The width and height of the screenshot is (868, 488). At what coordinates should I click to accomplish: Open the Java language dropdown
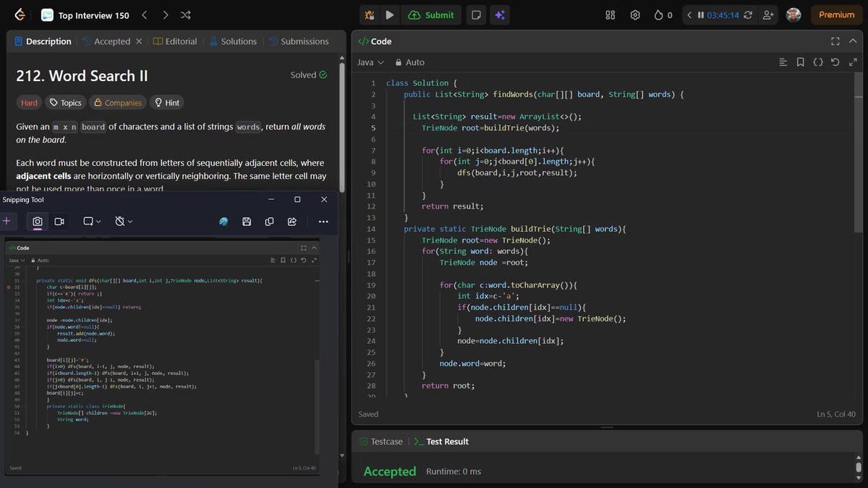(370, 62)
